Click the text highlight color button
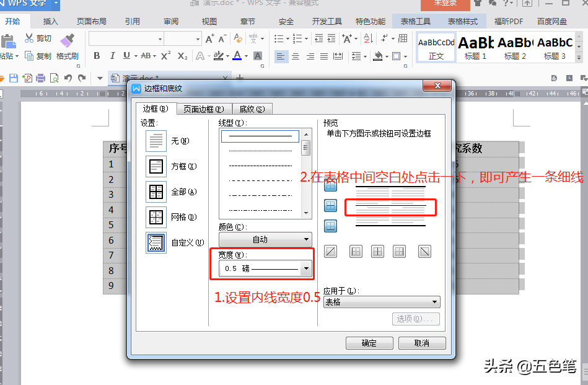588x385 pixels. point(219,56)
